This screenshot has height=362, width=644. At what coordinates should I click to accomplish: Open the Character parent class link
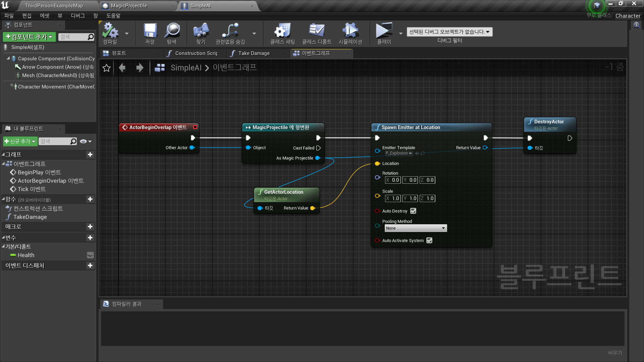pyautogui.click(x=628, y=16)
